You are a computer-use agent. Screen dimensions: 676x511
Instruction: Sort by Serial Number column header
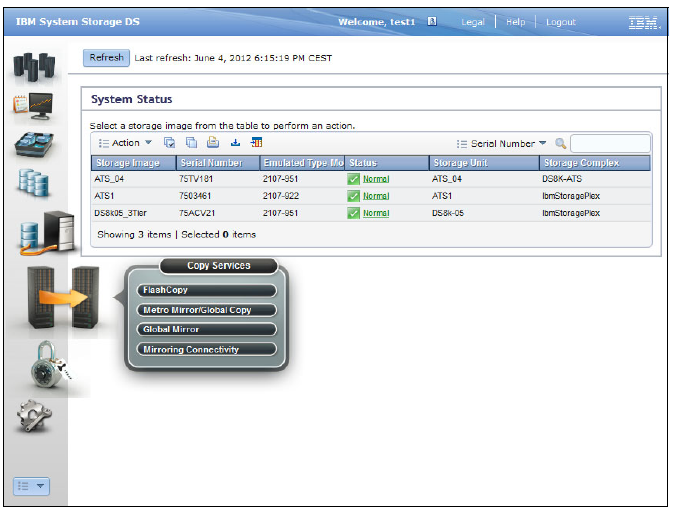218,163
